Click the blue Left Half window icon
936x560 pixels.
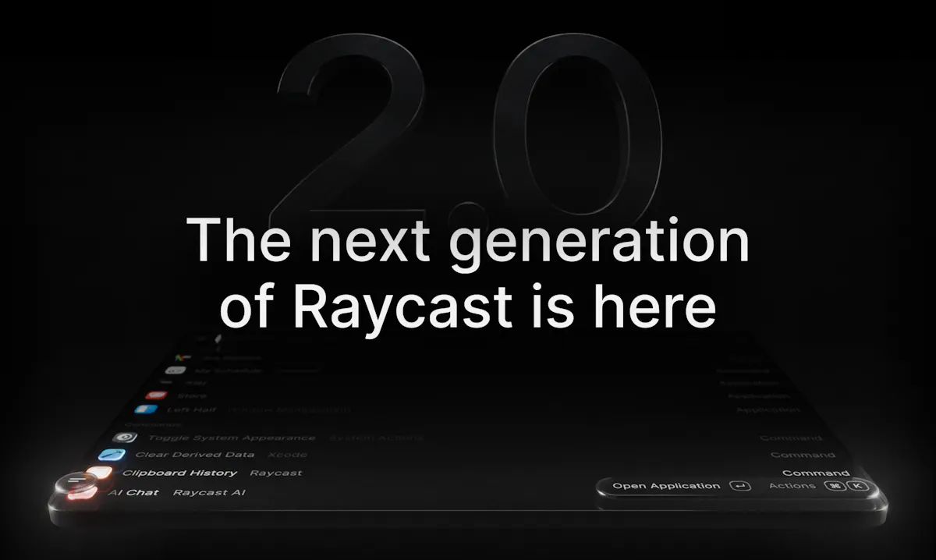pyautogui.click(x=146, y=409)
